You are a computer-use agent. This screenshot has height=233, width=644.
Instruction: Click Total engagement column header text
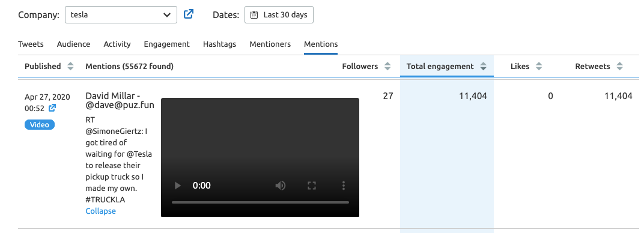(x=440, y=67)
